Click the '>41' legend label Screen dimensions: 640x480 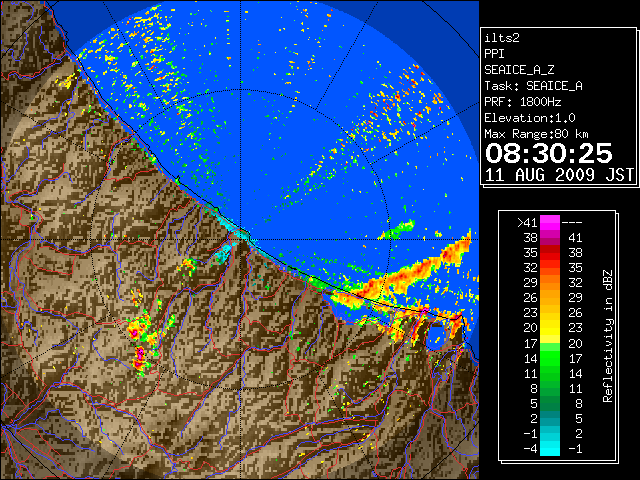pos(527,223)
